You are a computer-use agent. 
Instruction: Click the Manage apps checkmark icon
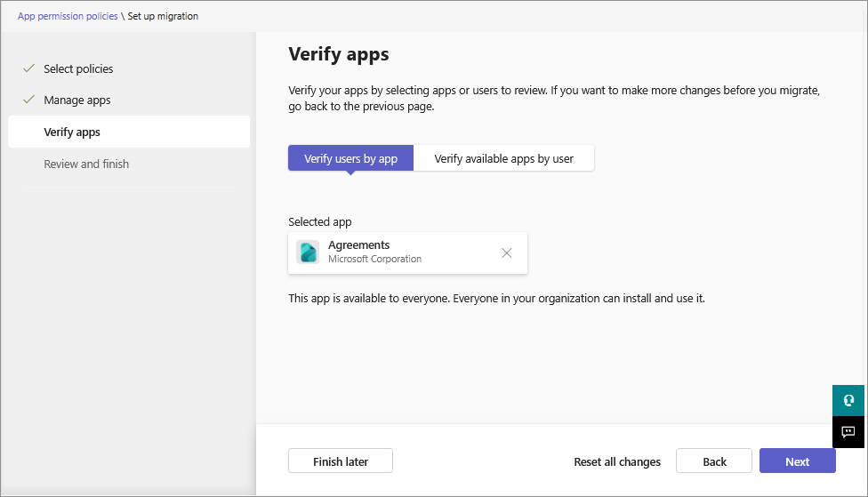pyautogui.click(x=28, y=100)
